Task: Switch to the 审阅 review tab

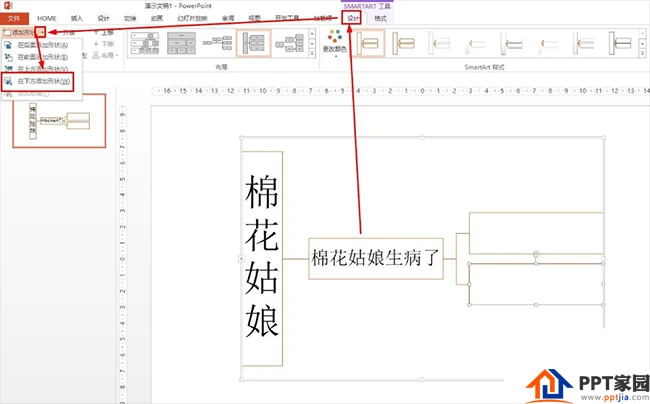Action: coord(228,19)
